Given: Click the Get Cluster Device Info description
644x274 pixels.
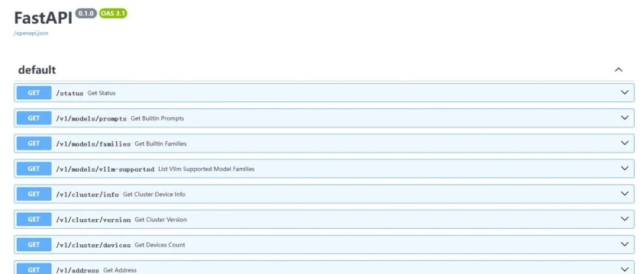Looking at the screenshot, I should tap(154, 194).
